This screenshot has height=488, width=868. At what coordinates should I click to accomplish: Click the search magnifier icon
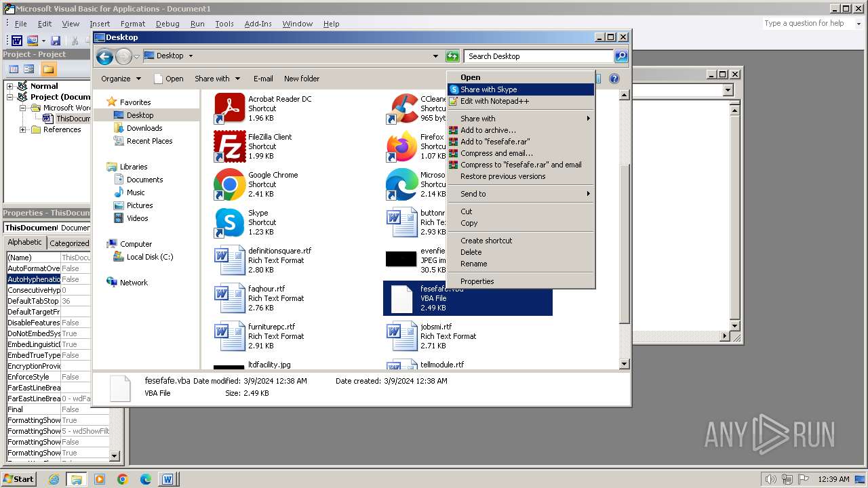click(x=621, y=56)
